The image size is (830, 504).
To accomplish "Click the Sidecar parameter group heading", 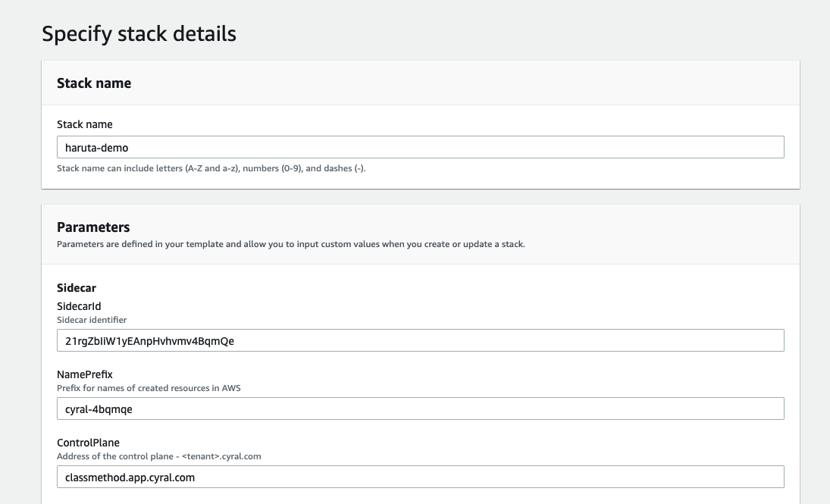I will (x=77, y=288).
